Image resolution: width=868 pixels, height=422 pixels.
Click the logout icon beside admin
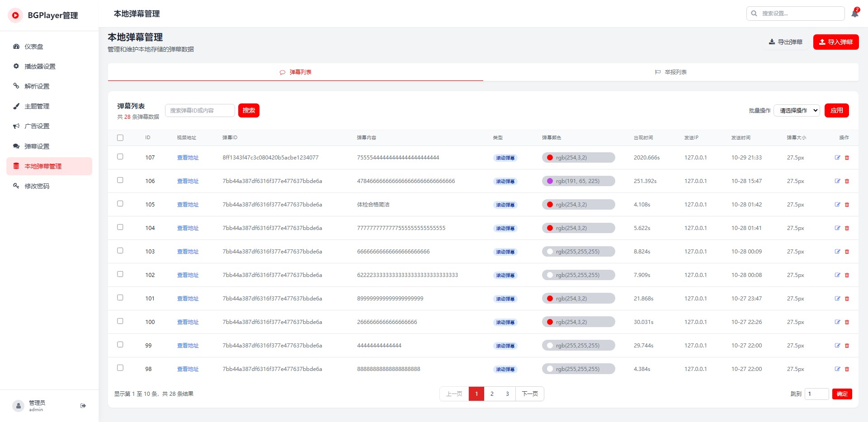tap(83, 406)
